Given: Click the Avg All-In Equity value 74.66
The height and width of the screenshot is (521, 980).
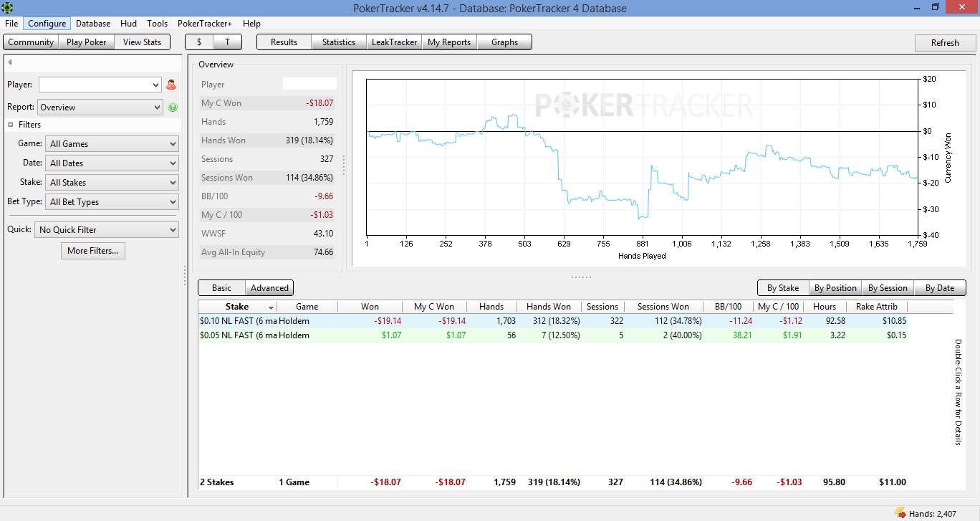Looking at the screenshot, I should (323, 252).
